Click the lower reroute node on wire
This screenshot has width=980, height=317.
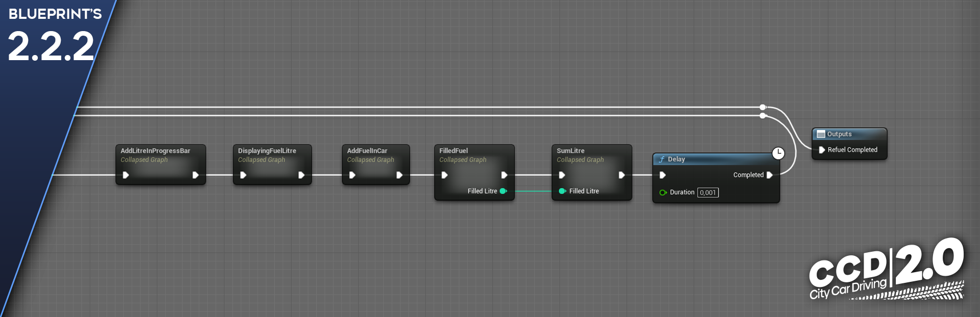click(763, 116)
